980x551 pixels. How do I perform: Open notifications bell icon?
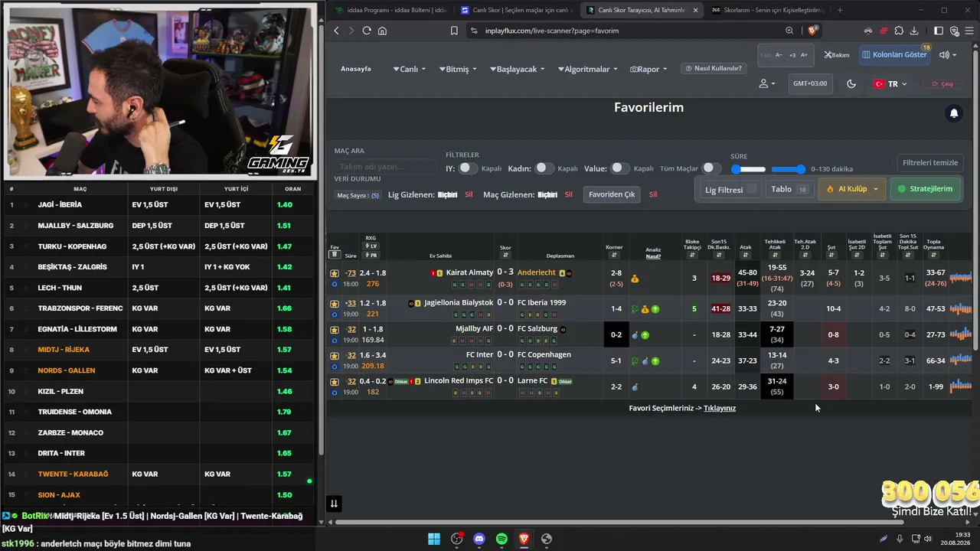[954, 113]
